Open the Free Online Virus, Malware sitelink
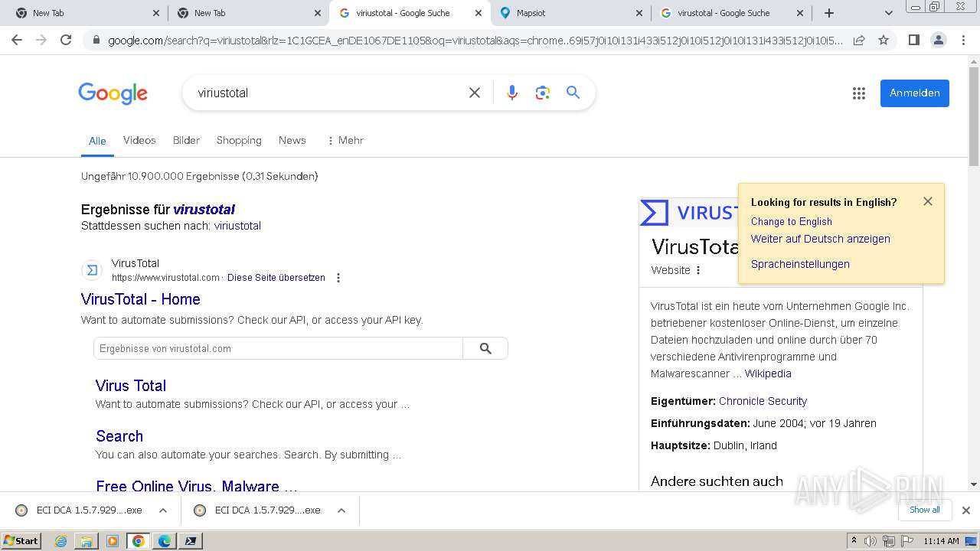The image size is (980, 551). point(197,486)
